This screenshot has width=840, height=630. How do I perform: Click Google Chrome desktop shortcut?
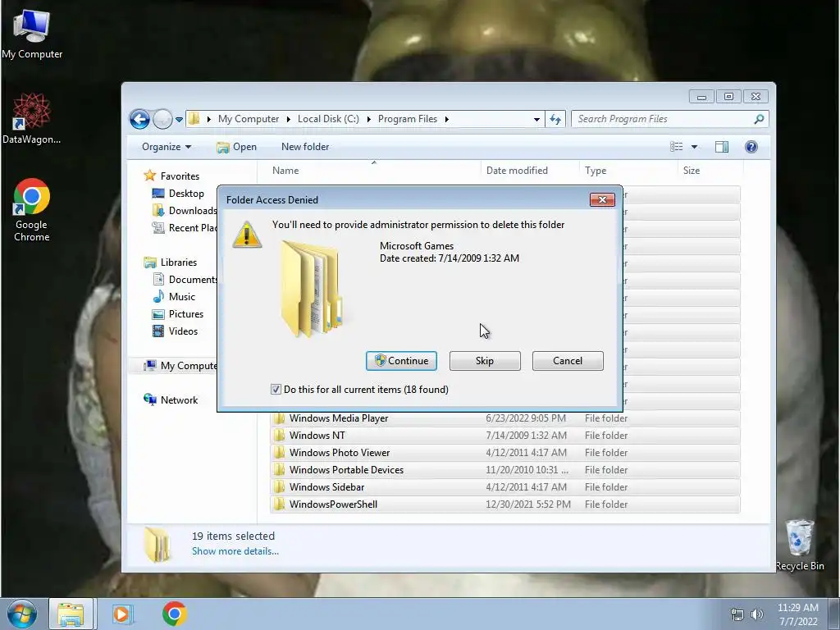click(x=32, y=209)
